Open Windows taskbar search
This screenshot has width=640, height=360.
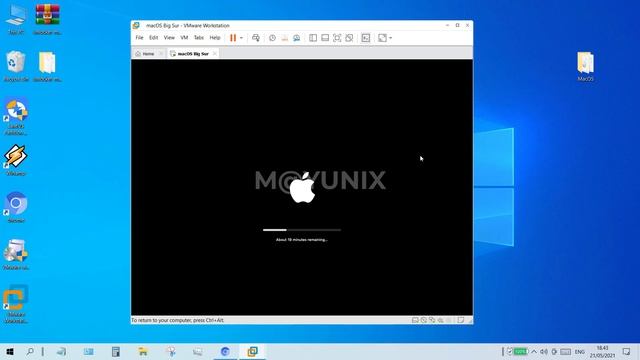point(30,351)
